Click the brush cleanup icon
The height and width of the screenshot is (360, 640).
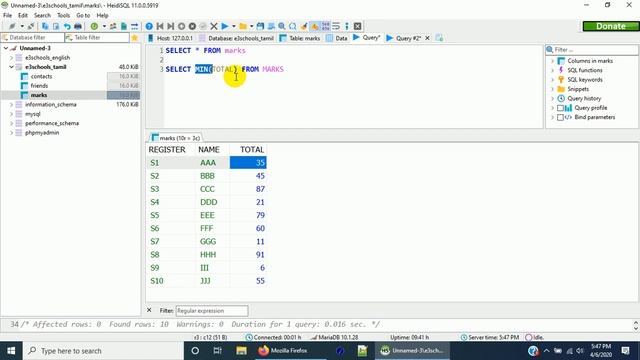pos(303,26)
